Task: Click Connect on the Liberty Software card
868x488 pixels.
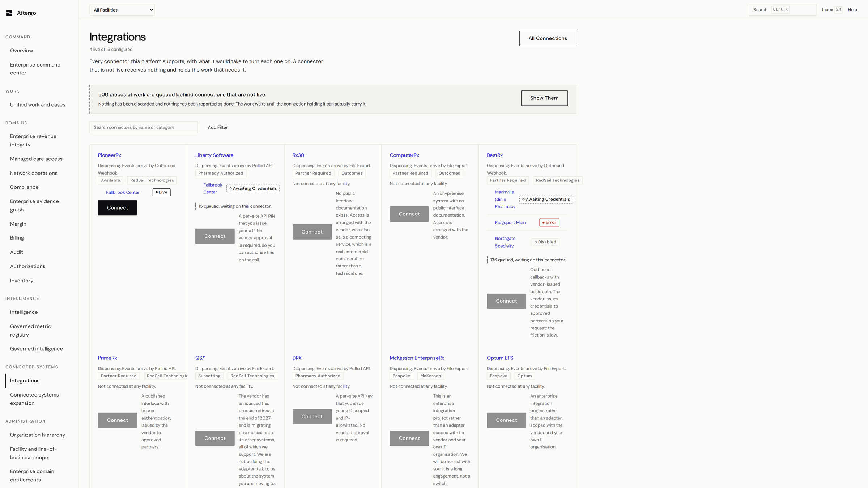Action: [215, 236]
